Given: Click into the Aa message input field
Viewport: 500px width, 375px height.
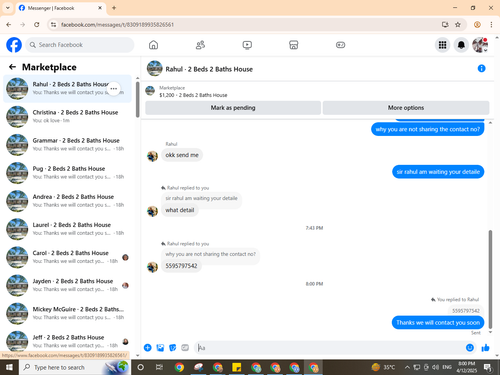Looking at the screenshot, I should pyautogui.click(x=329, y=348).
